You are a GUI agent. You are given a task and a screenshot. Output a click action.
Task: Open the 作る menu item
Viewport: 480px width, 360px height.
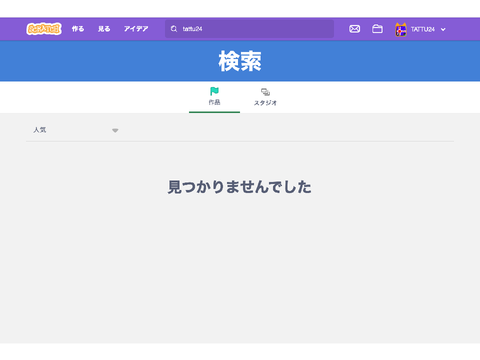[x=78, y=29]
